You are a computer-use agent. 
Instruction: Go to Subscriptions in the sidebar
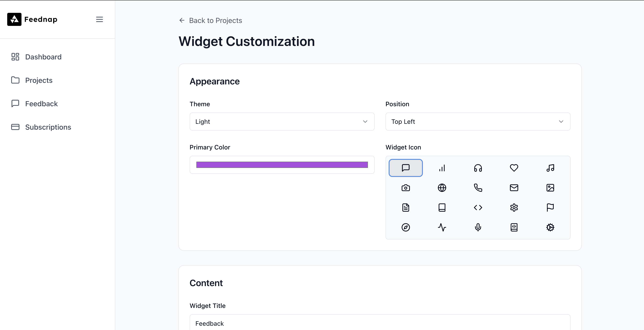click(48, 127)
